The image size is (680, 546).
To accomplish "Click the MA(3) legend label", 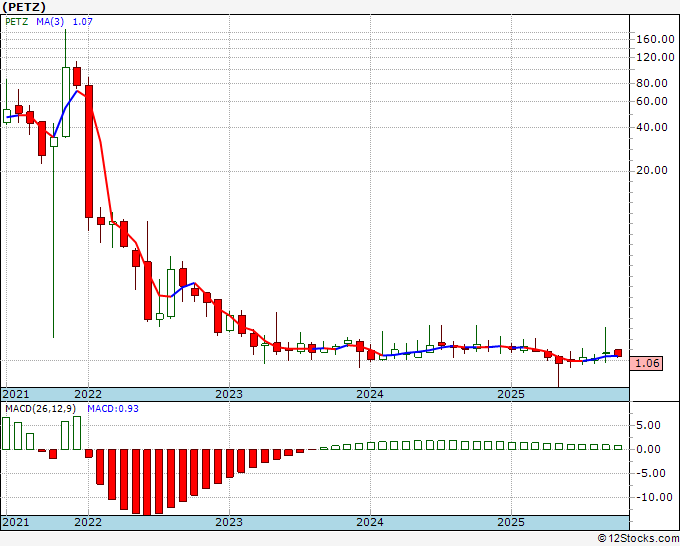I will pos(50,21).
